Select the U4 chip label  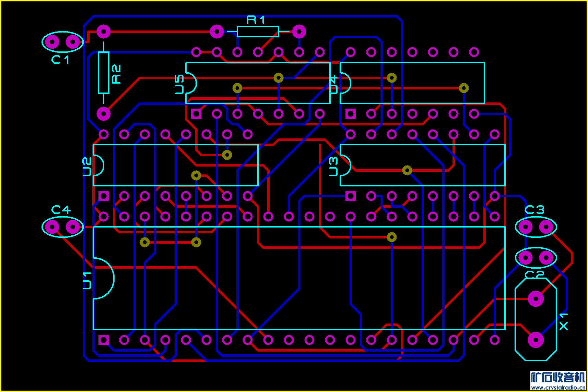tap(333, 85)
